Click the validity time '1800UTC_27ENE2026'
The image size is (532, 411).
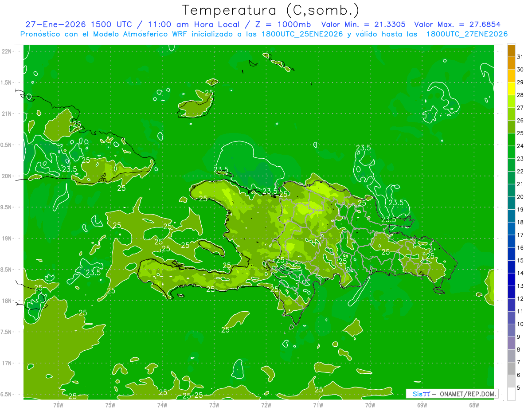click(x=467, y=34)
